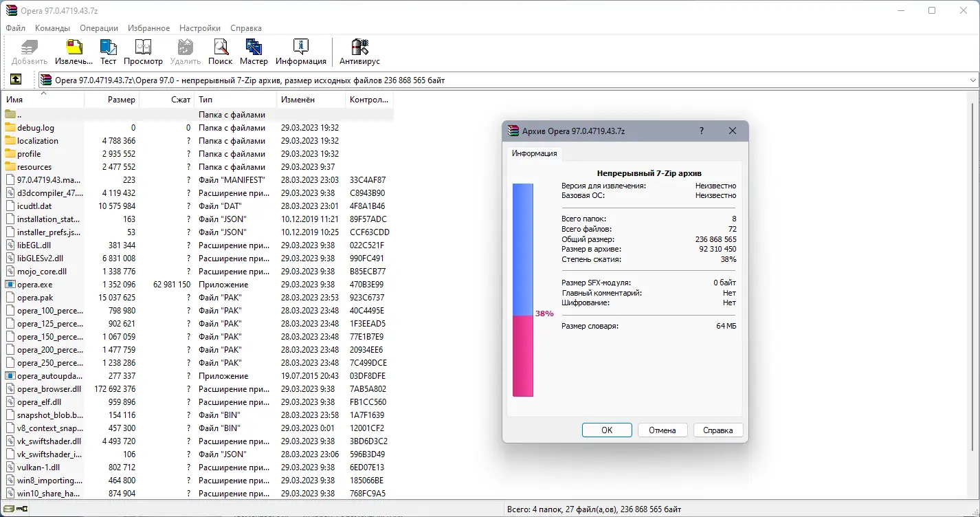Select the file vk_swiftshader.dll
This screenshot has width=980, height=517.
click(49, 441)
